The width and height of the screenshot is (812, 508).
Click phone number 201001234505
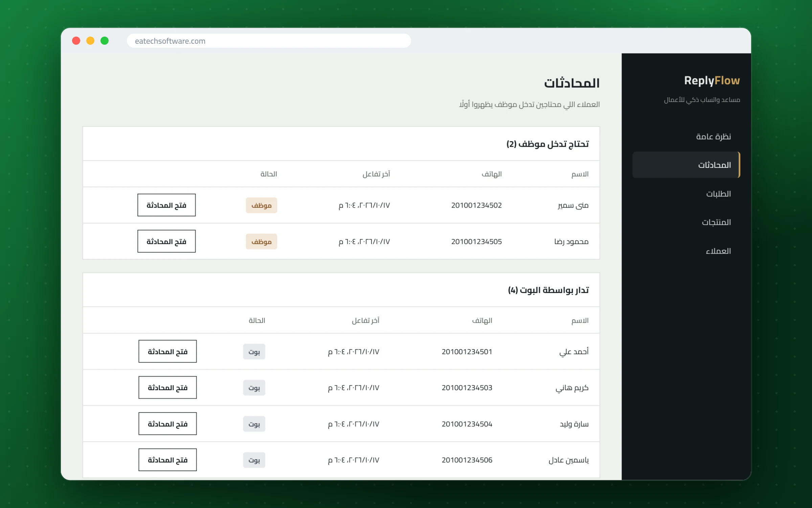476,241
